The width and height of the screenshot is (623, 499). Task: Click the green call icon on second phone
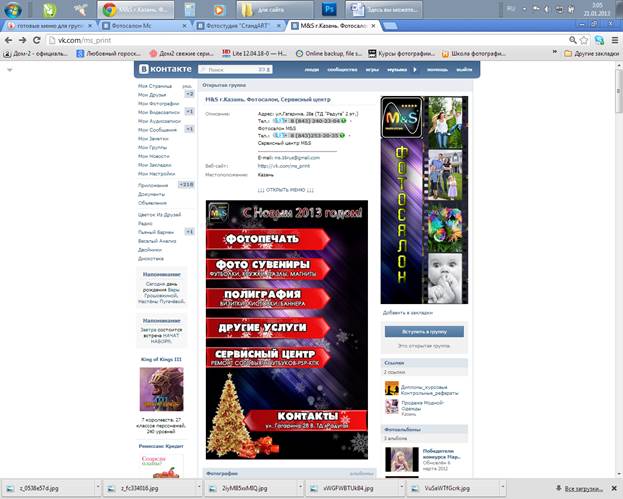pos(342,135)
